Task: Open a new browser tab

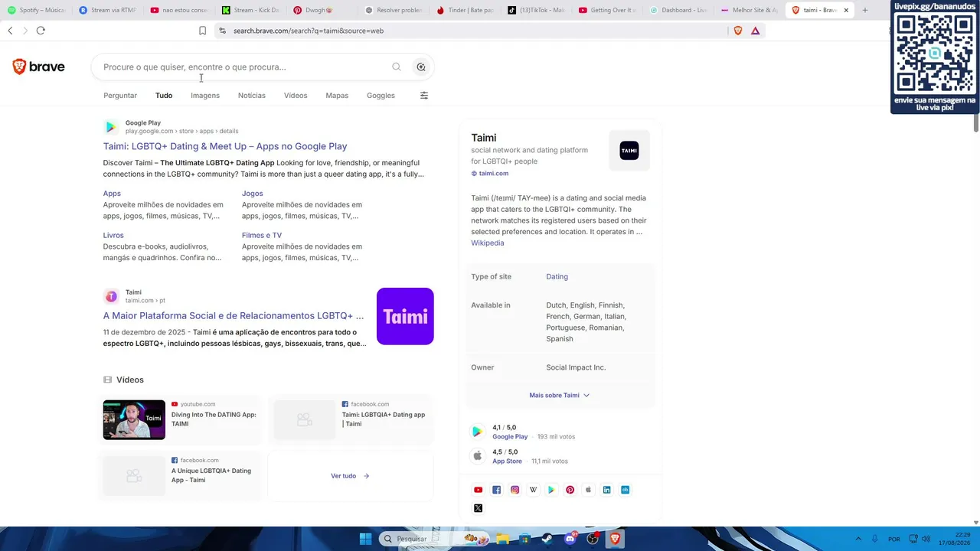Action: pyautogui.click(x=865, y=10)
